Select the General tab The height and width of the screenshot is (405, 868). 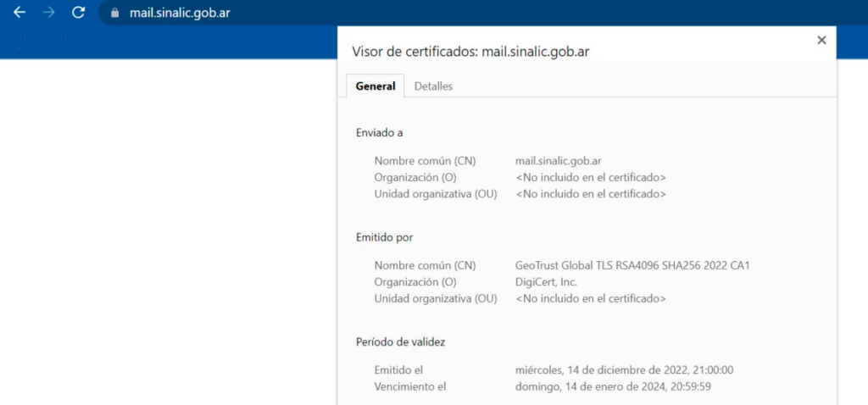pyautogui.click(x=376, y=86)
